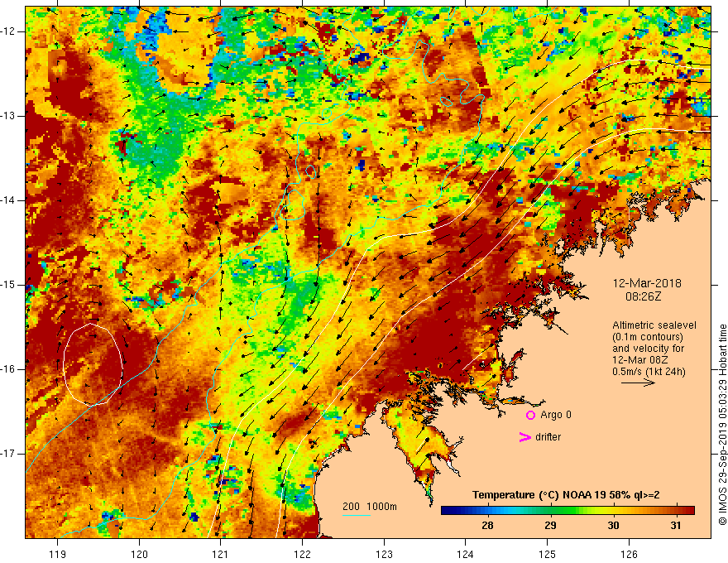Viewport: 728px width, 563px height.
Task: Click the color bar label 29
Action: point(550,526)
